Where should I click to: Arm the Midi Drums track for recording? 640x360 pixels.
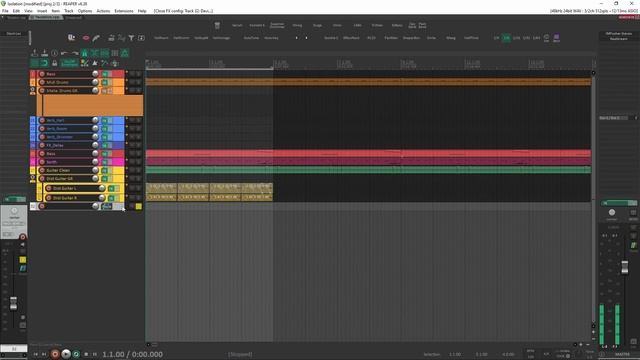42,82
